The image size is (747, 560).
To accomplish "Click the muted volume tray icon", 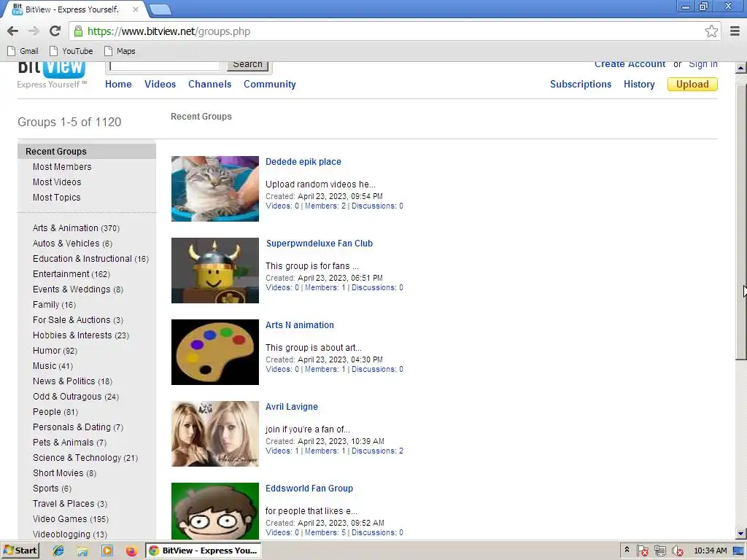I will pos(678,551).
